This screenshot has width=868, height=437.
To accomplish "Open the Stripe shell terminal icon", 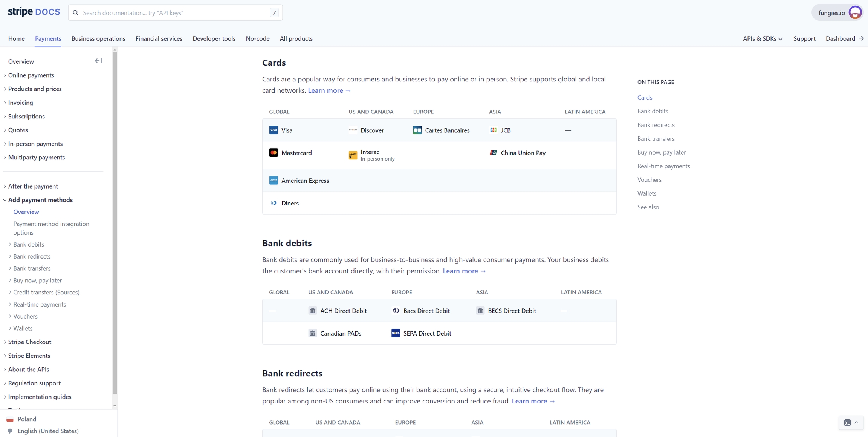I will pos(847,423).
